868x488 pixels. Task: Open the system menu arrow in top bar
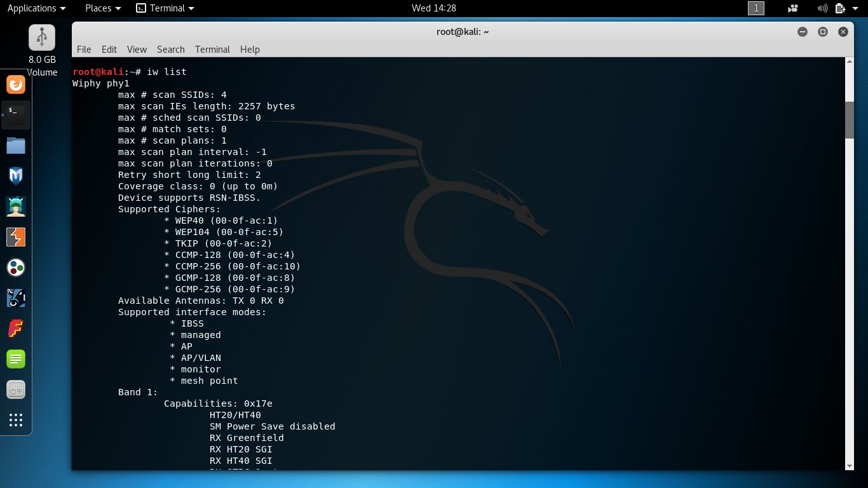[855, 8]
